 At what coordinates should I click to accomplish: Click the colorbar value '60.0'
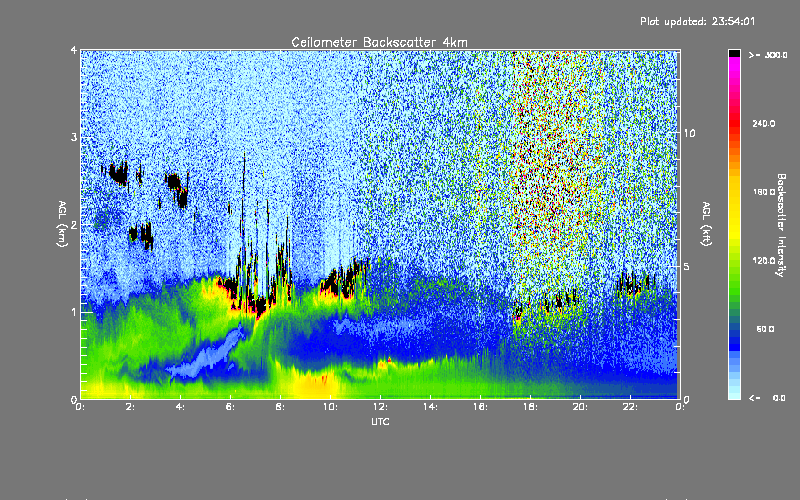click(765, 329)
